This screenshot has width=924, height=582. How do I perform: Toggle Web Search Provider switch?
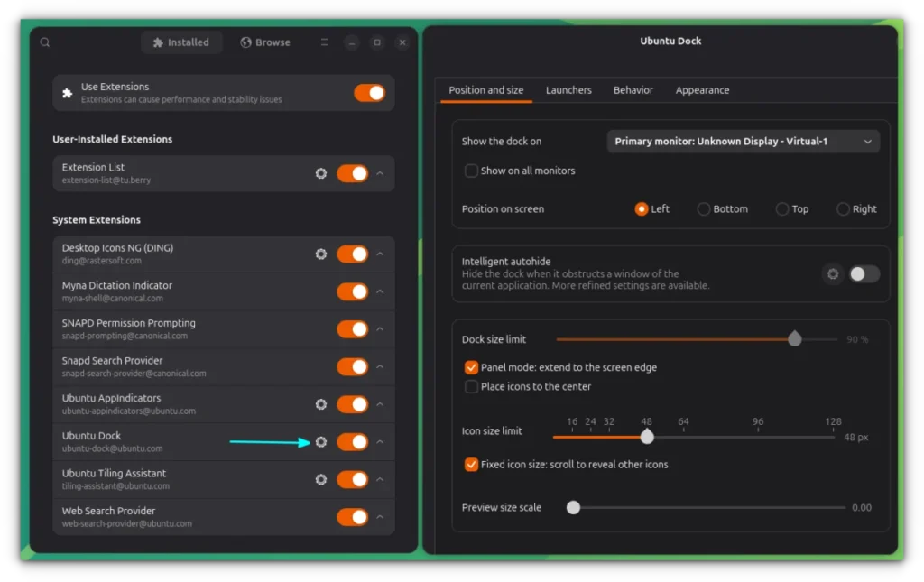[353, 517]
